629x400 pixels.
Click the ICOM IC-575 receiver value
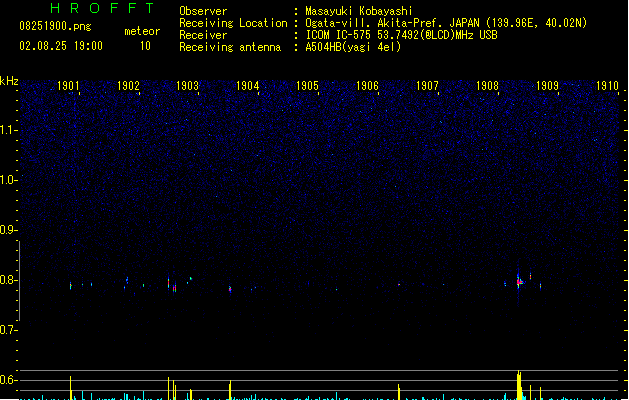(402, 35)
